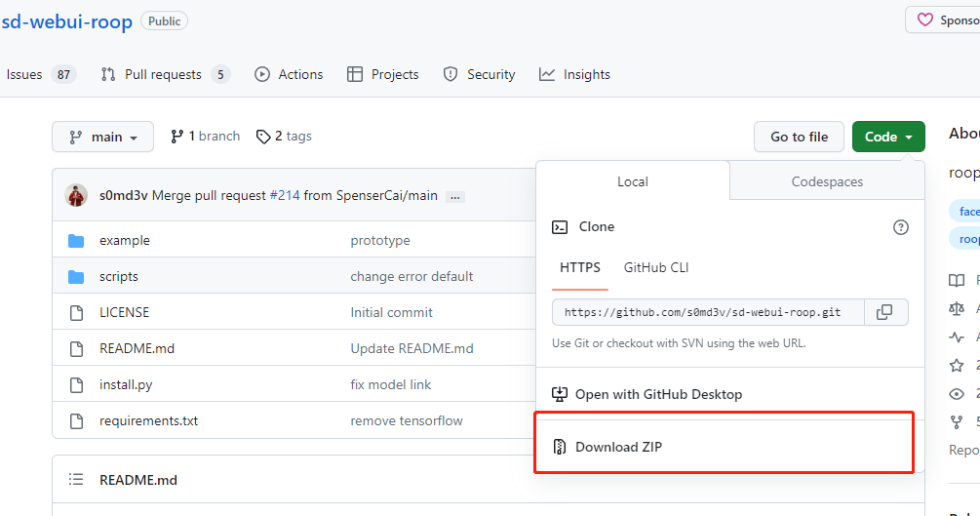The height and width of the screenshot is (516, 980).
Task: Click the stars icon in About sidebar
Action: [x=957, y=365]
